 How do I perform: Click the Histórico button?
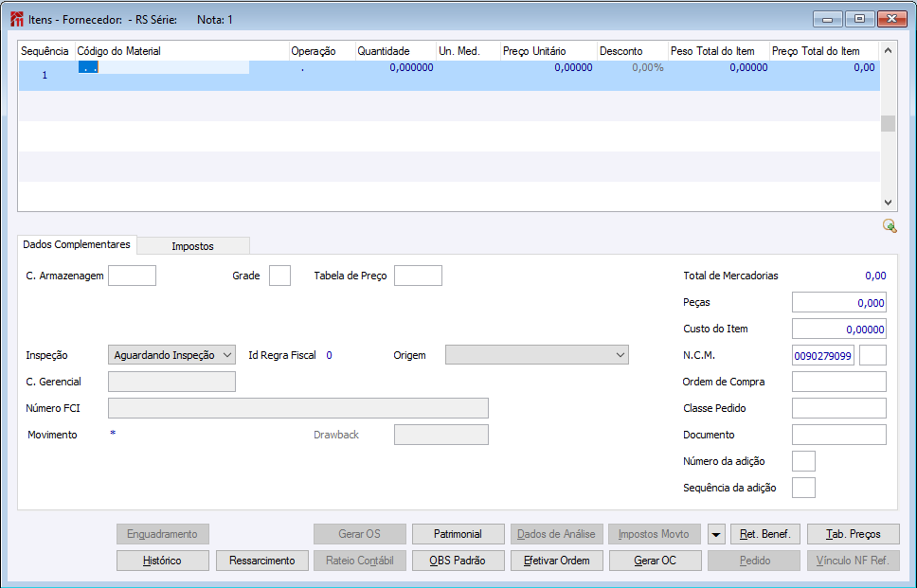point(162,561)
